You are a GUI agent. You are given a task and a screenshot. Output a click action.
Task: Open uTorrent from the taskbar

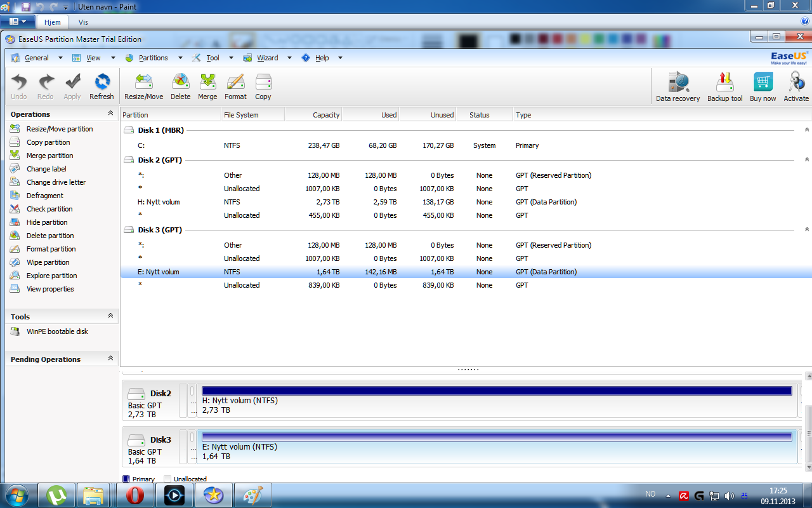click(57, 495)
